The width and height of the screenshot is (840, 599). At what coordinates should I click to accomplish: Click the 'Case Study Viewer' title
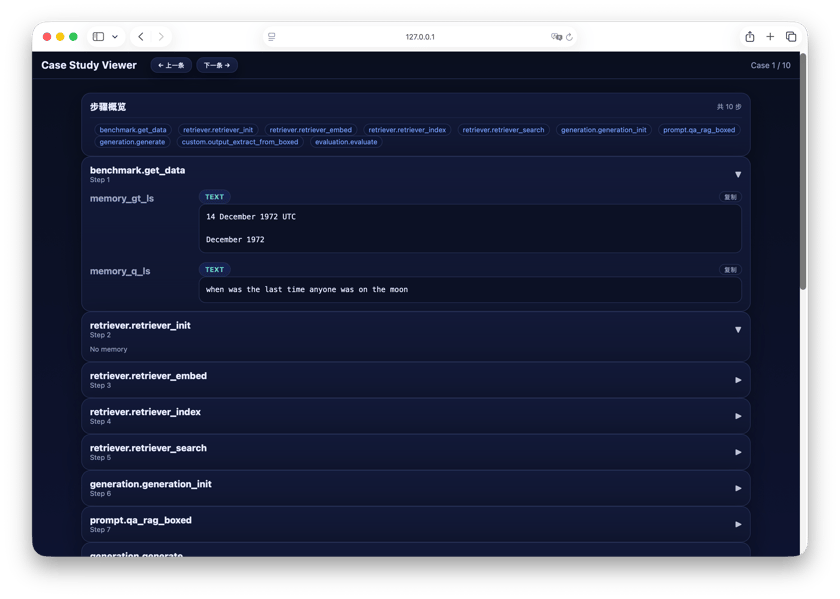click(89, 65)
